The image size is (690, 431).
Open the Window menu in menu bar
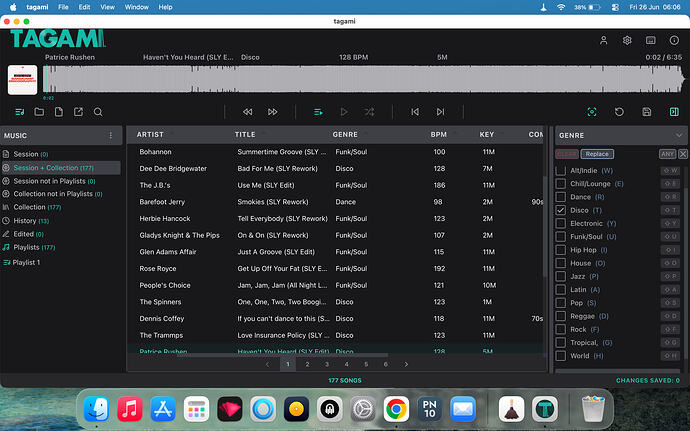[x=136, y=7]
